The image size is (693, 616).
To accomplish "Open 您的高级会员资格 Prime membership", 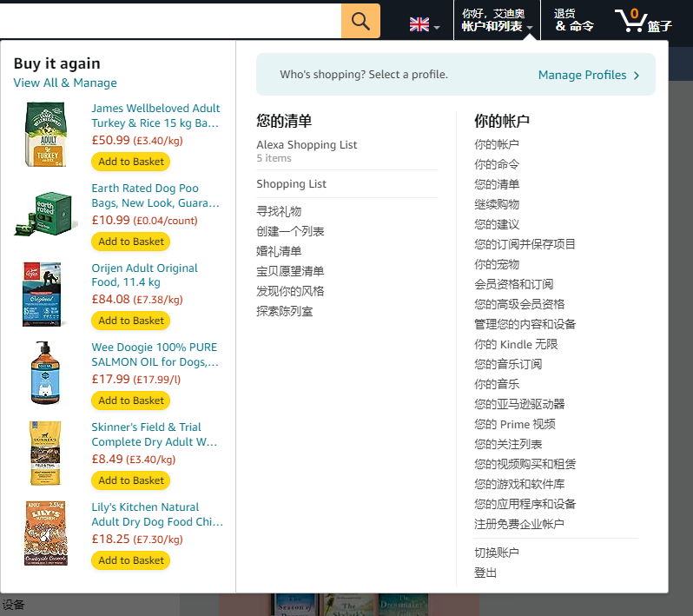I will 519,304.
